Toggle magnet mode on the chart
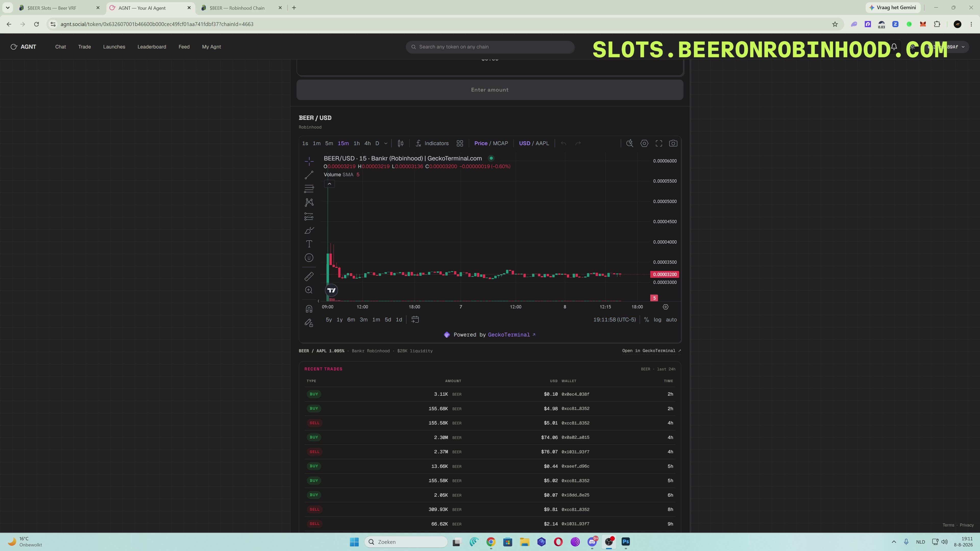This screenshot has height=551, width=980. pyautogui.click(x=309, y=309)
